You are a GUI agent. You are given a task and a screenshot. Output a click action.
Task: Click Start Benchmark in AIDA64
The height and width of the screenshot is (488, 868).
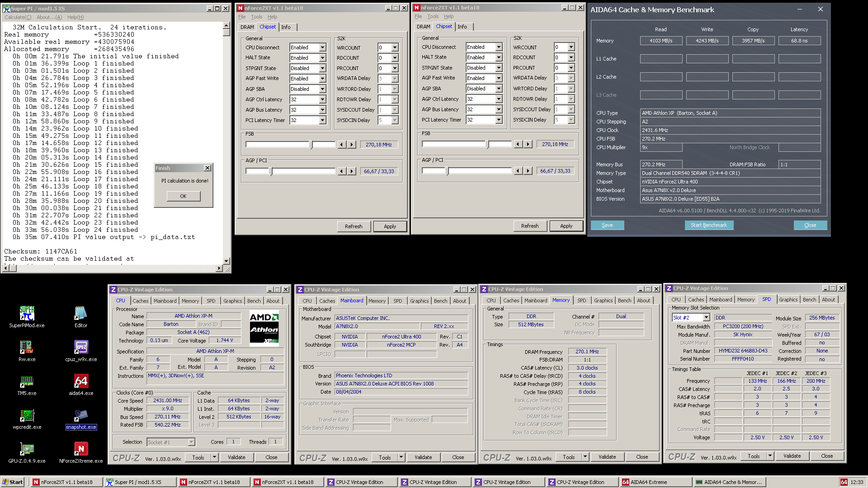coord(708,225)
